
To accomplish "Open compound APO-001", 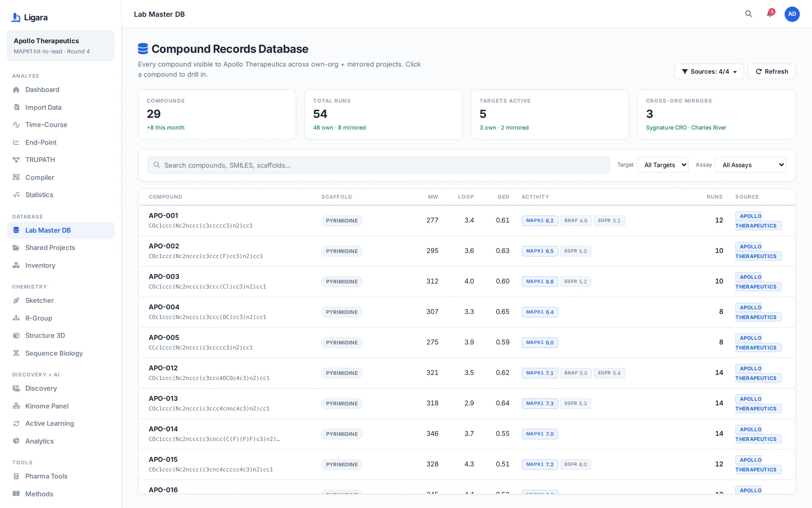I will click(x=163, y=216).
